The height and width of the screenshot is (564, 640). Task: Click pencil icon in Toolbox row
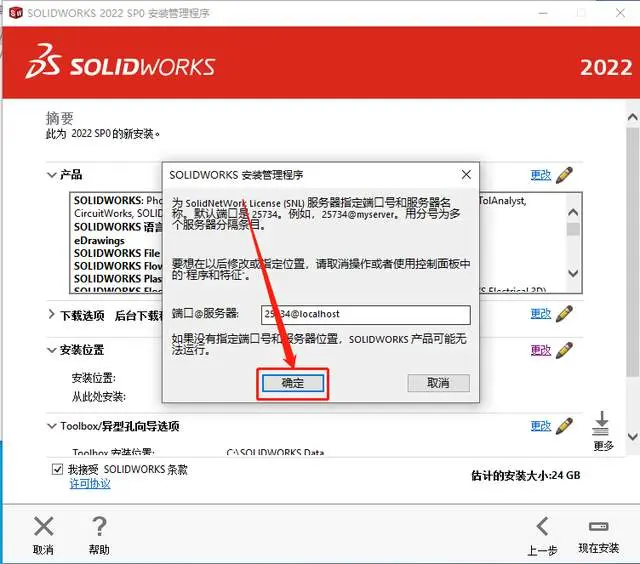(x=564, y=426)
